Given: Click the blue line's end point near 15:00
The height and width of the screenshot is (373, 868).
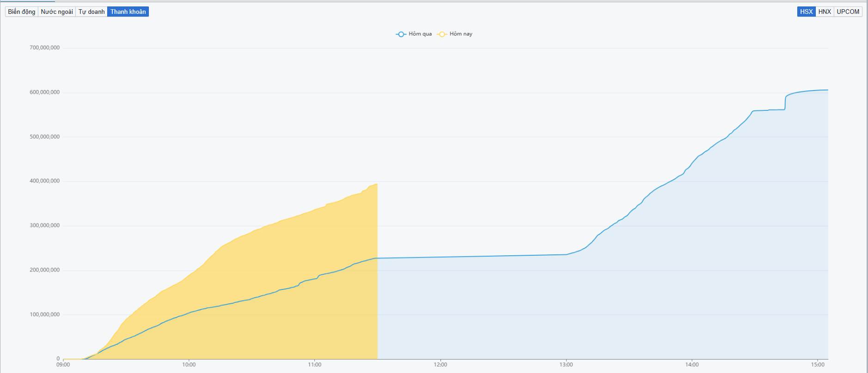Looking at the screenshot, I should tap(827, 90).
